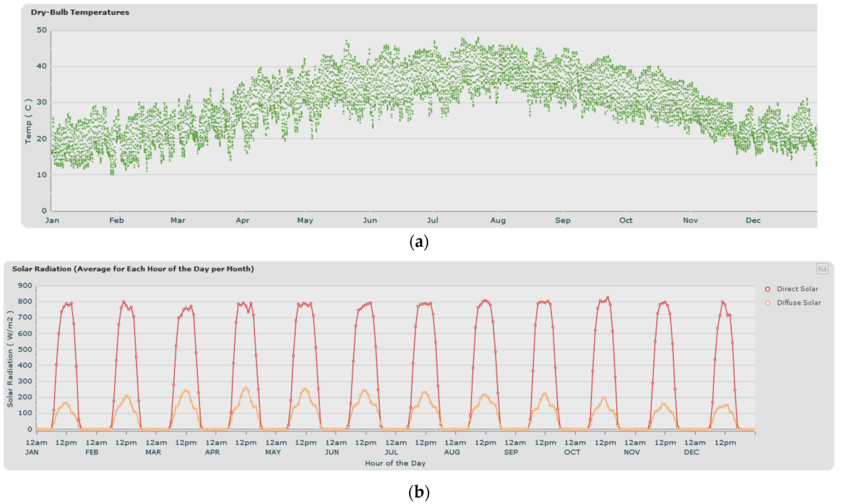Click the Temp ( C ) axis title
841x504 pixels.
tap(28, 121)
